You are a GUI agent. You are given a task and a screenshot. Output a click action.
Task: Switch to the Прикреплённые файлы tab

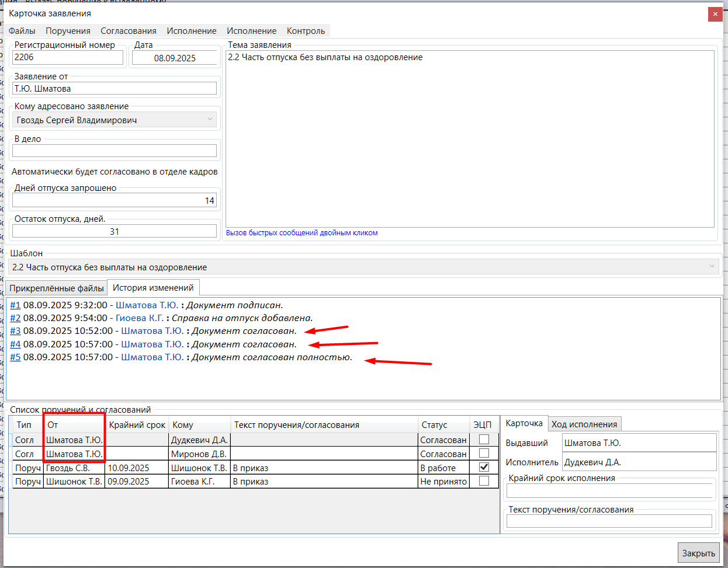tap(57, 288)
